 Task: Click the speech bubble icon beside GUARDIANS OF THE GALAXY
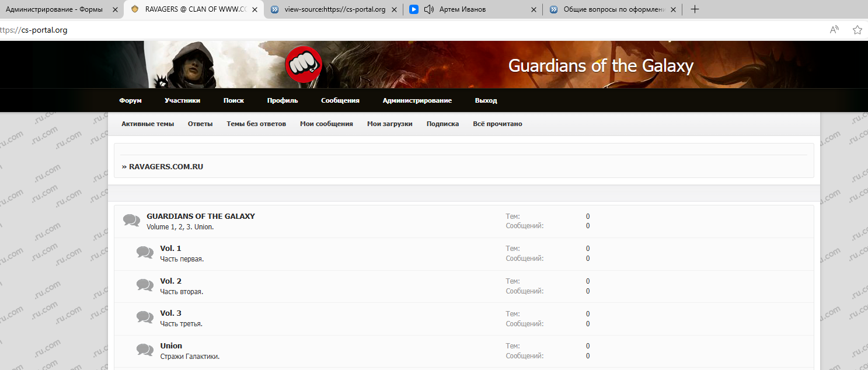click(x=132, y=221)
